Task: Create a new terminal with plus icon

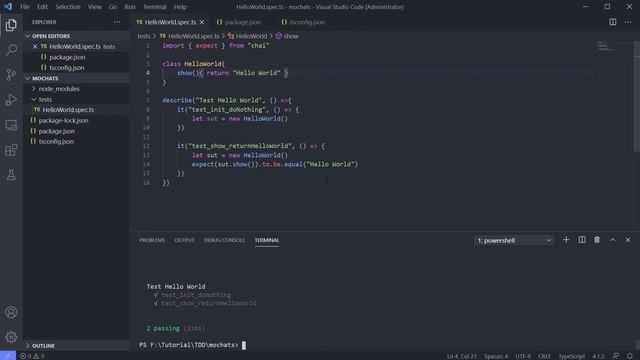Action: point(566,240)
